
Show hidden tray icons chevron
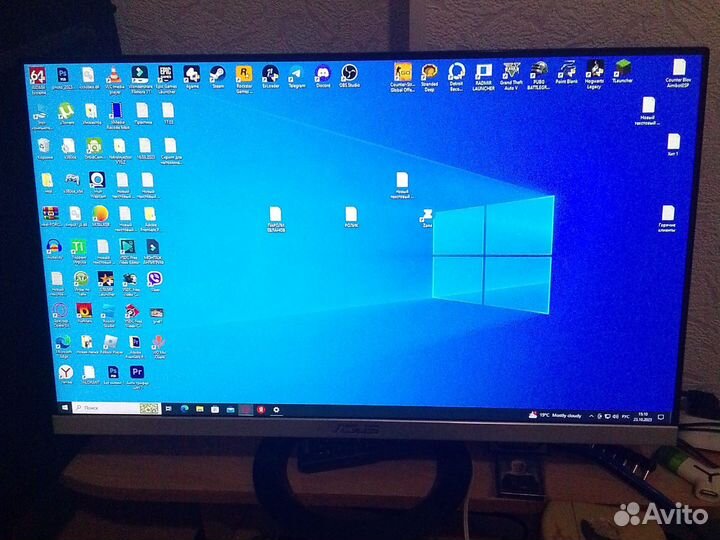[591, 416]
